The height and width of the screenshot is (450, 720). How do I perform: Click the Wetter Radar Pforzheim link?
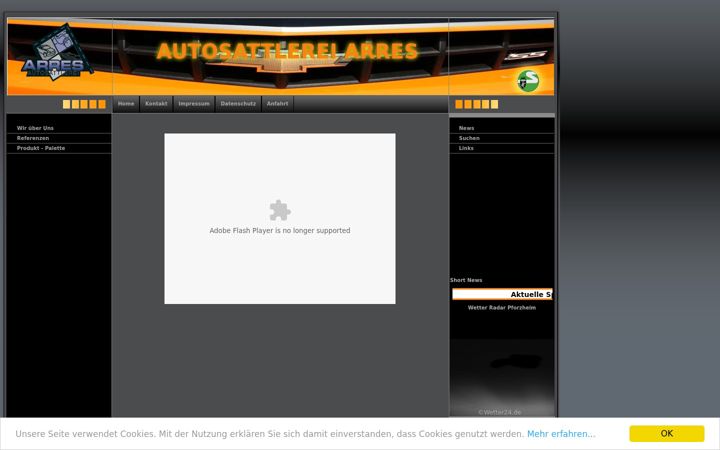pos(501,308)
